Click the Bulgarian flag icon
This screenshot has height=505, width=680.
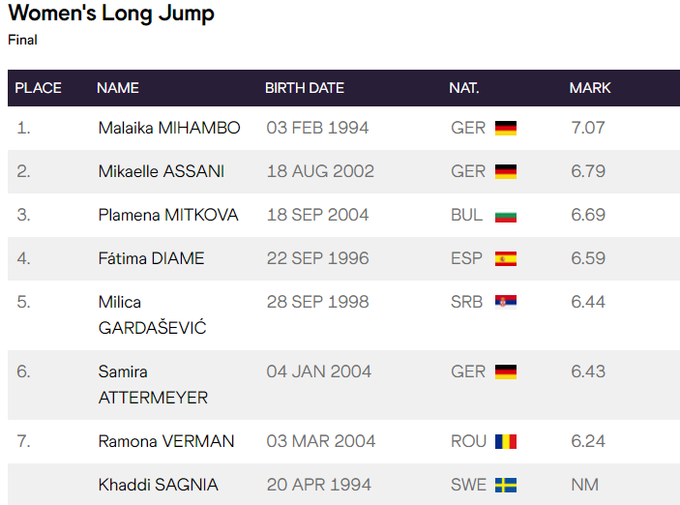tap(506, 215)
